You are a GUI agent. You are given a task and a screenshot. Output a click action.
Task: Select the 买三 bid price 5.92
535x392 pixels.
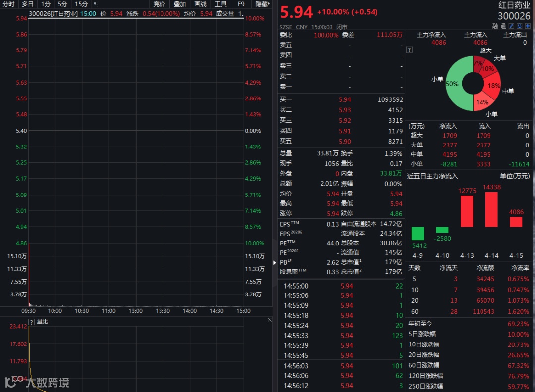pyautogui.click(x=345, y=121)
